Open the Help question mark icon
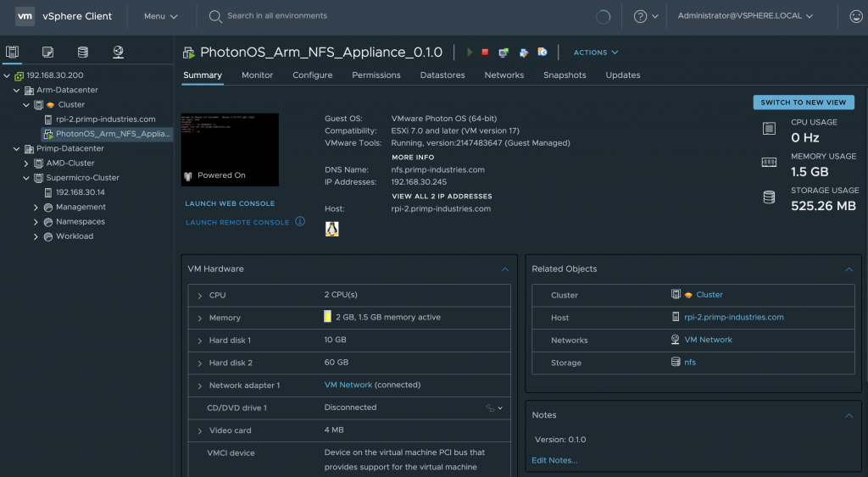 [x=641, y=16]
